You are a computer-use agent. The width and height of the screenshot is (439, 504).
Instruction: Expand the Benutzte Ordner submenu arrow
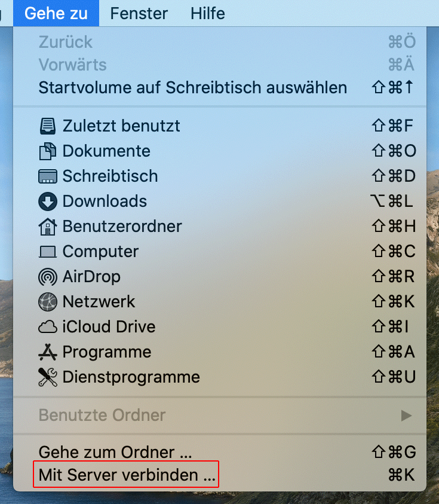click(x=406, y=416)
